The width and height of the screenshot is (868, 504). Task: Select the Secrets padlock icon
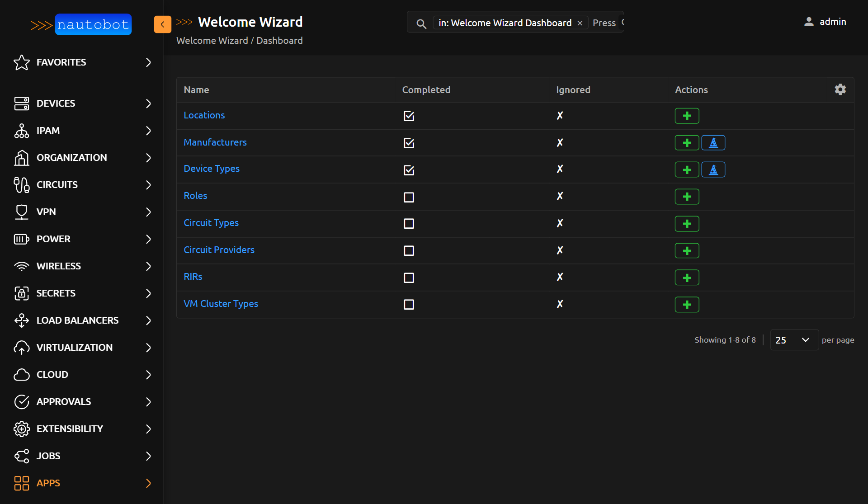coord(21,293)
